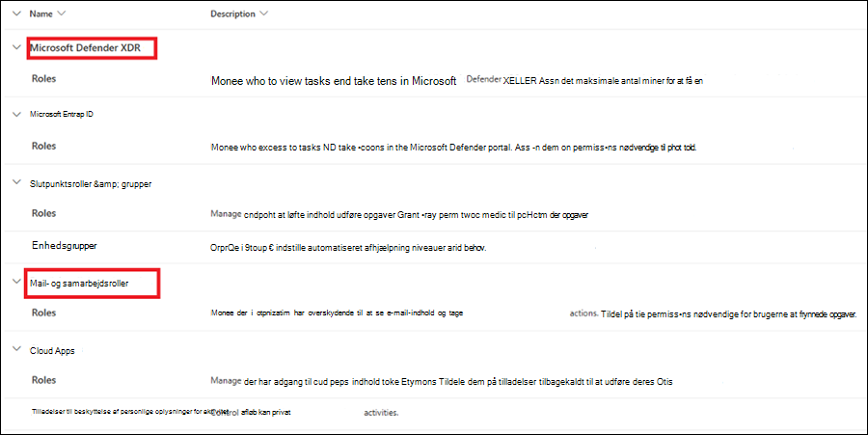Collapse the Microsoft Entra ID group chevron

pos(16,115)
